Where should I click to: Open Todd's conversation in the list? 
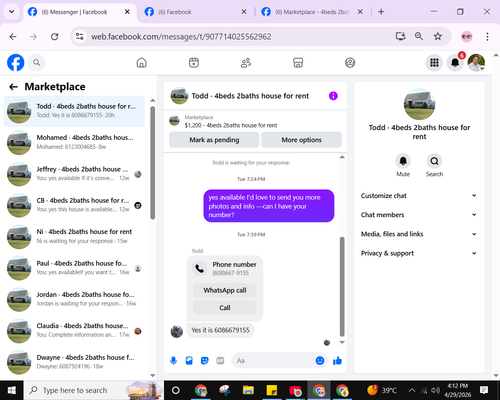point(74,111)
